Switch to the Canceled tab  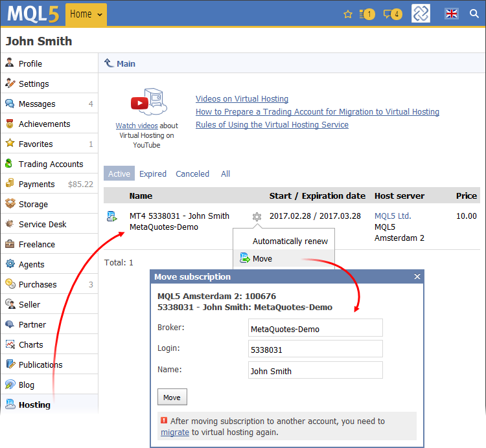click(192, 174)
